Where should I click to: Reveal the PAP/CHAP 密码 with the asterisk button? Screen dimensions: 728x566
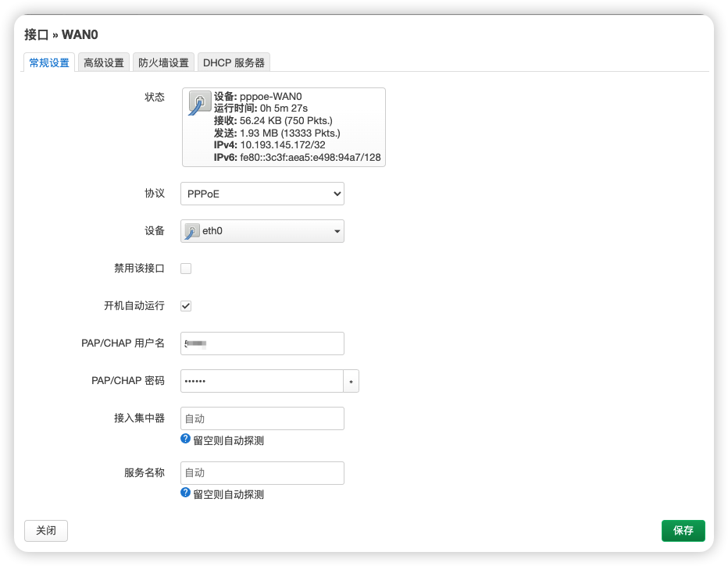[x=352, y=381]
